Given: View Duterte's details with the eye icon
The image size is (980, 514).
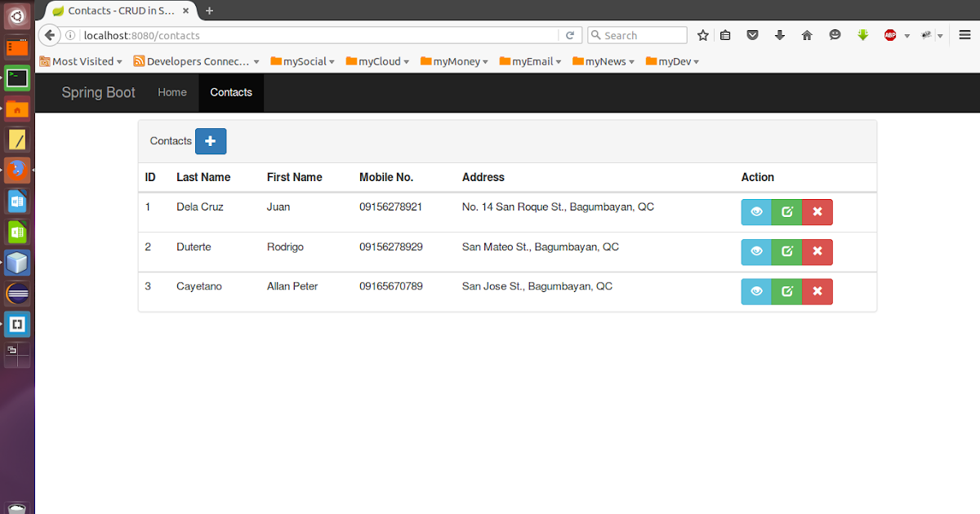Looking at the screenshot, I should tap(755, 251).
